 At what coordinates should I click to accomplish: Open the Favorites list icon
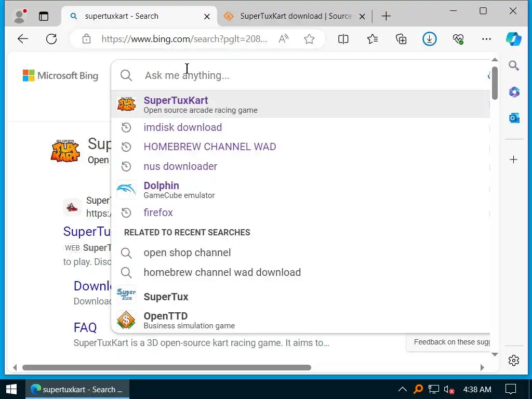(372, 39)
